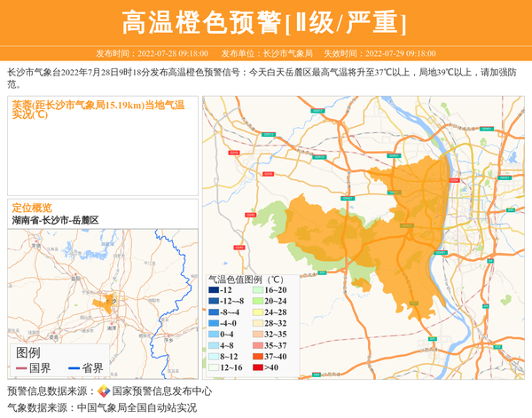
Task: Pick the 20~24 green color swatch
Action: coord(255,302)
